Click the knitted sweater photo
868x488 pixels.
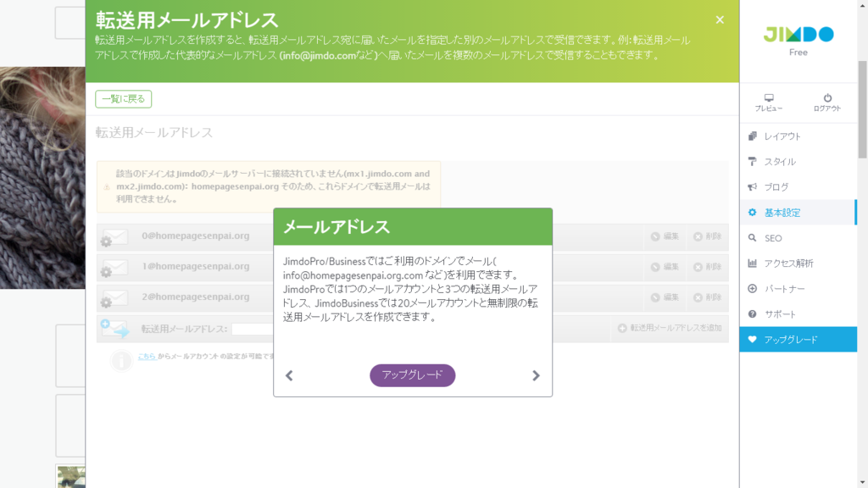pos(42,178)
